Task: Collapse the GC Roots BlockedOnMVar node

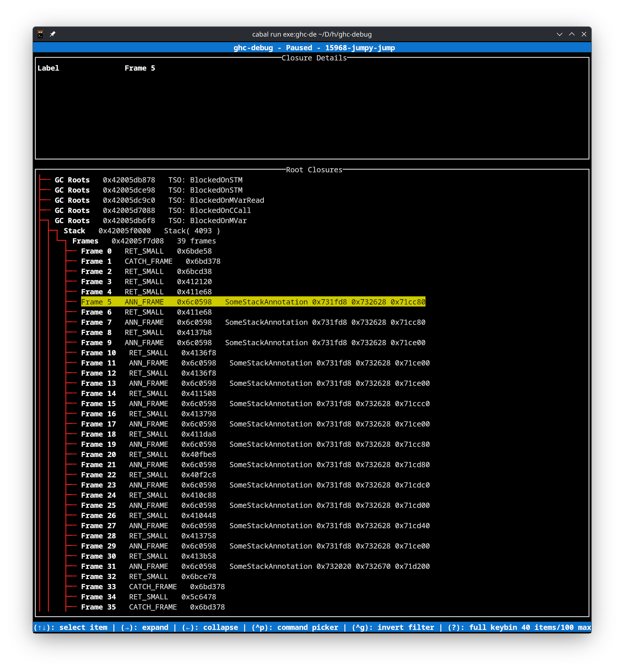Action: click(x=151, y=220)
